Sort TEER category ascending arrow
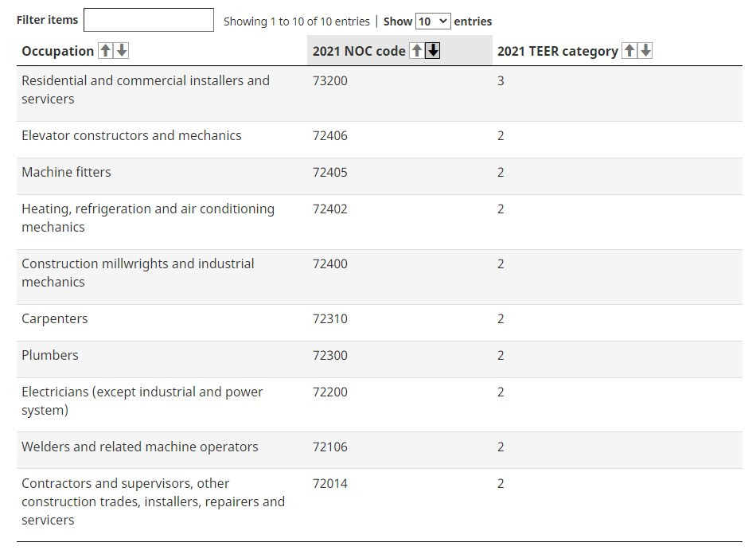This screenshot has width=756, height=554. tap(629, 51)
